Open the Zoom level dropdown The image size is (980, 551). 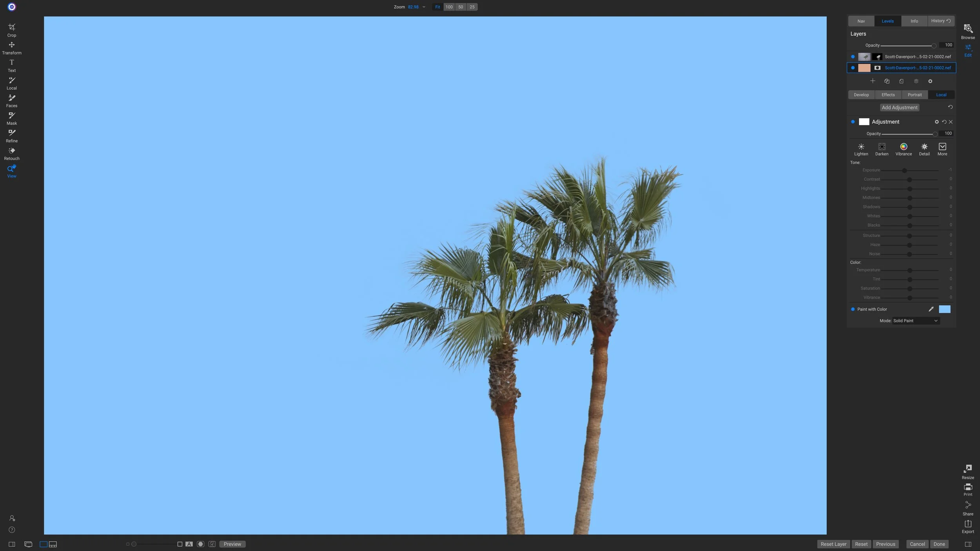pyautogui.click(x=423, y=7)
